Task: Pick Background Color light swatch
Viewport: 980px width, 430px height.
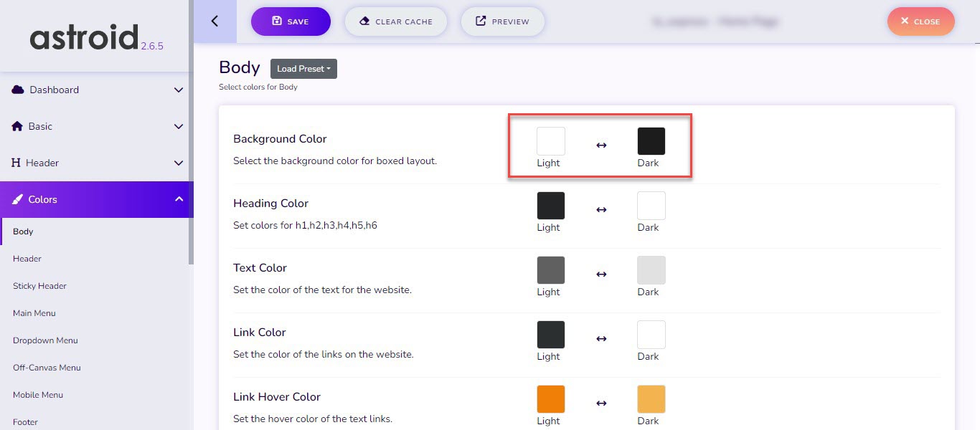Action: 551,141
